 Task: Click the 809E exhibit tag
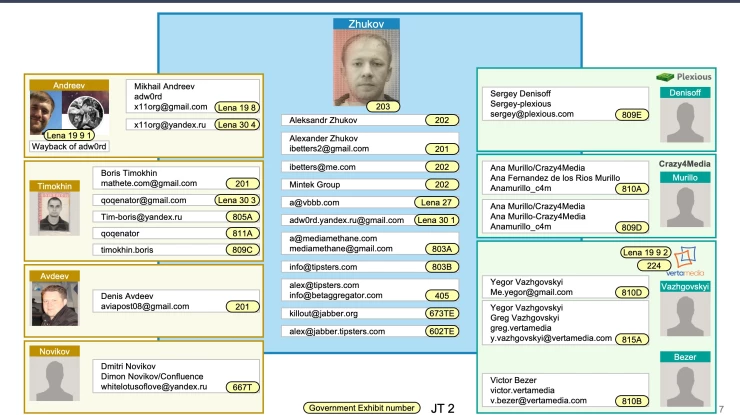click(x=632, y=115)
